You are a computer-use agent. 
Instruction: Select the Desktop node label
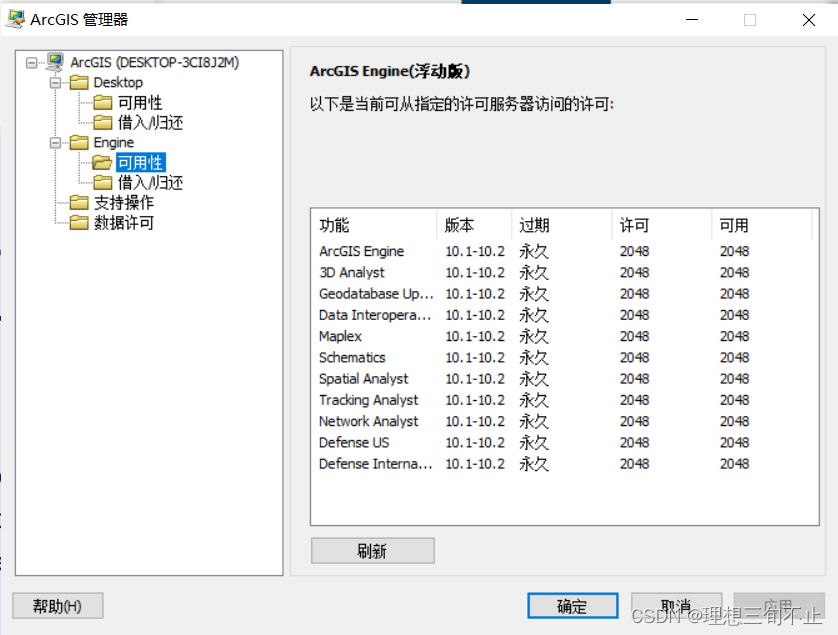click(118, 82)
